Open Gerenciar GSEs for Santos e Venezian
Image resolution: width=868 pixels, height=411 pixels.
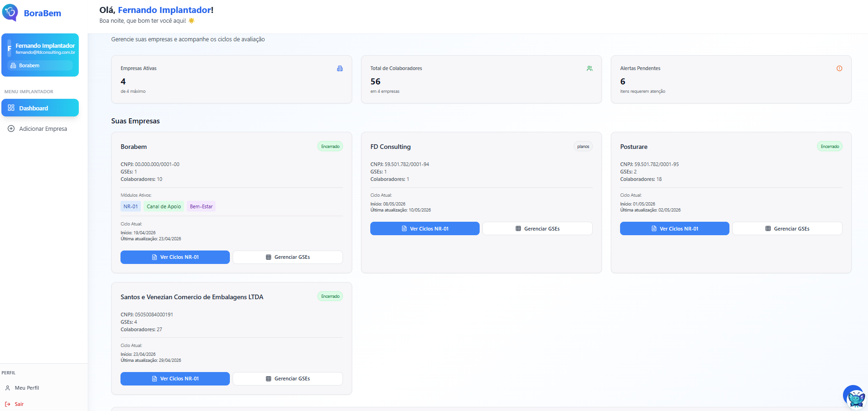[x=288, y=379]
